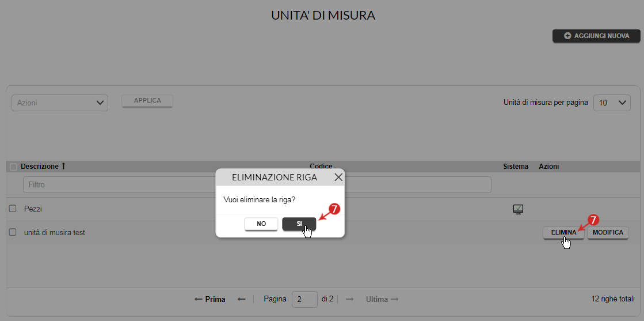Click the APPLICA button
644x321 pixels.
[x=147, y=100]
